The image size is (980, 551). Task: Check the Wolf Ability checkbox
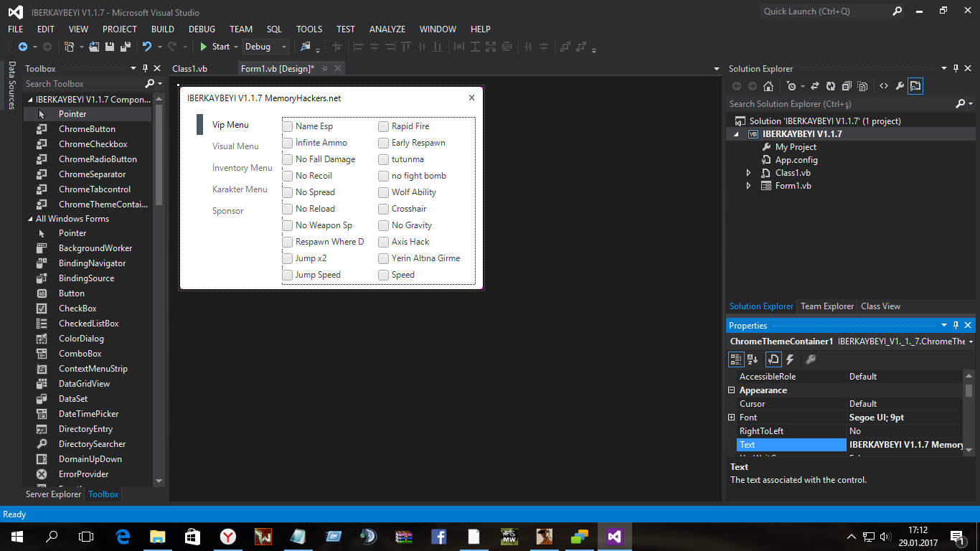[x=383, y=192]
